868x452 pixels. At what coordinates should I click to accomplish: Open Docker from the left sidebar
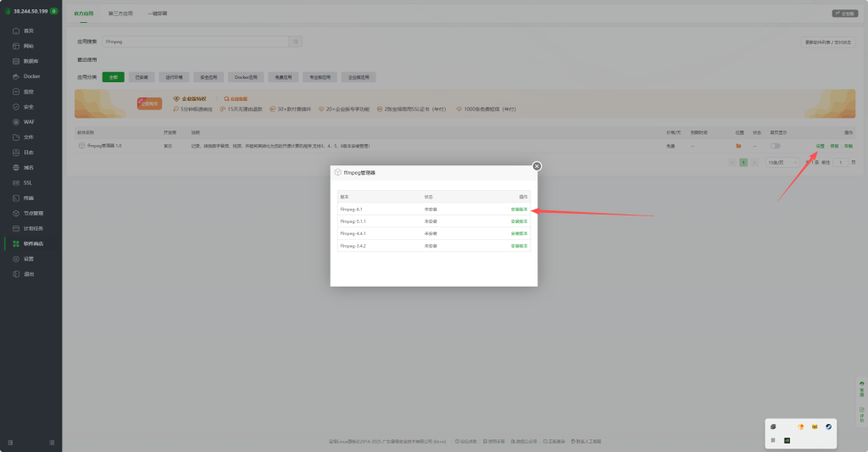coord(31,76)
